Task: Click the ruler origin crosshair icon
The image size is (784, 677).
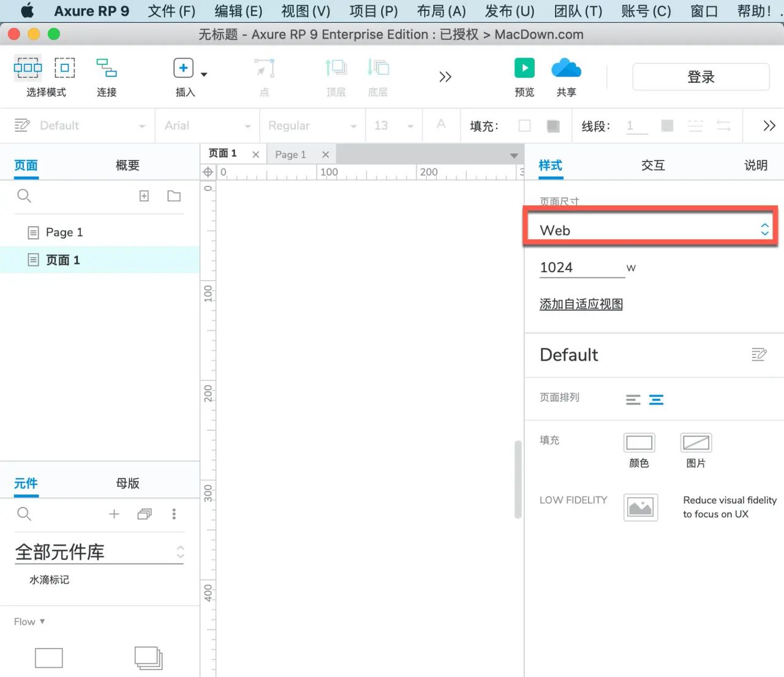Action: [x=208, y=172]
